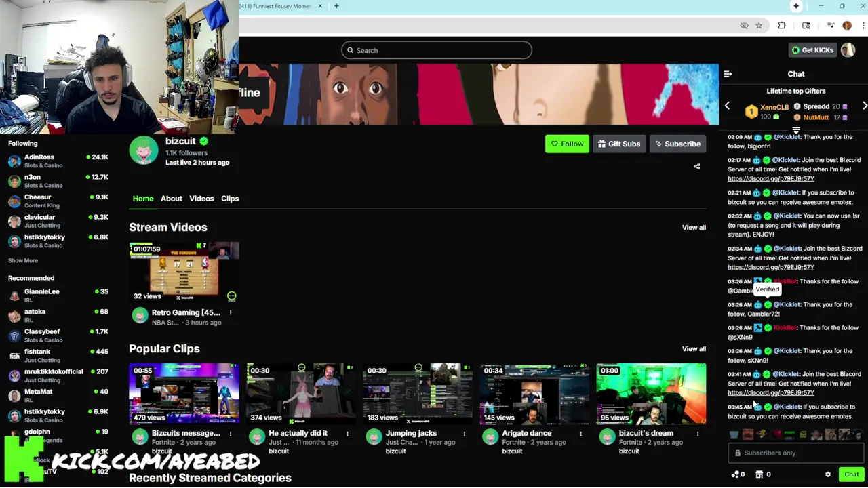The width and height of the screenshot is (868, 488).
Task: Send message with green Chat button
Action: (x=851, y=474)
